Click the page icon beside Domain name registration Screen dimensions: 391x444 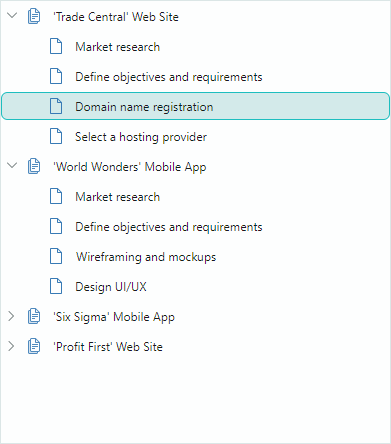click(56, 106)
